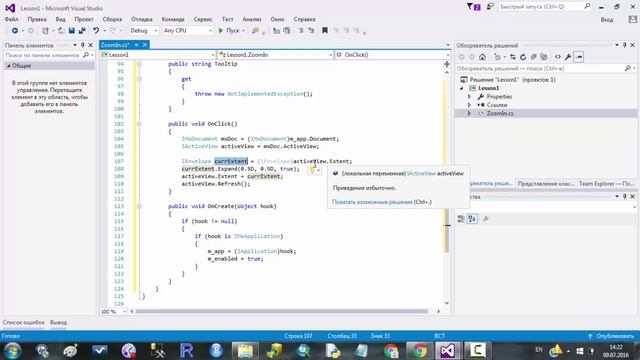Click the editor horizontal scrollbar

coord(282,311)
